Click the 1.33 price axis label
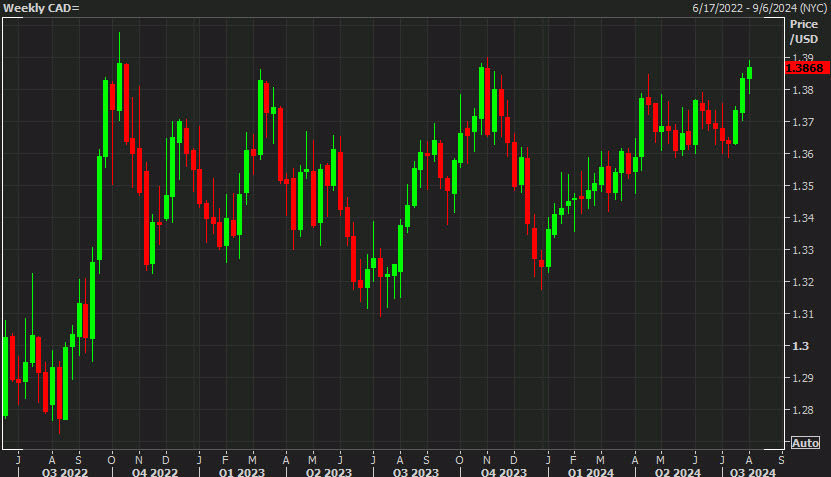Image resolution: width=831 pixels, height=477 pixels. (802, 250)
